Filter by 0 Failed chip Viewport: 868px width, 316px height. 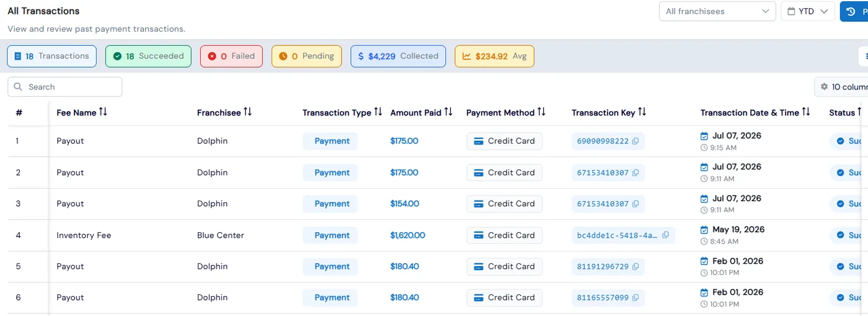pyautogui.click(x=231, y=56)
